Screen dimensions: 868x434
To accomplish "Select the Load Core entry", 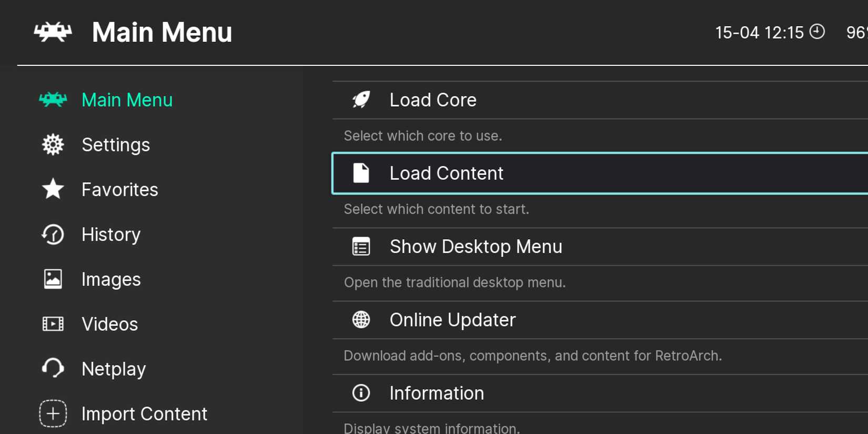I will (x=600, y=100).
